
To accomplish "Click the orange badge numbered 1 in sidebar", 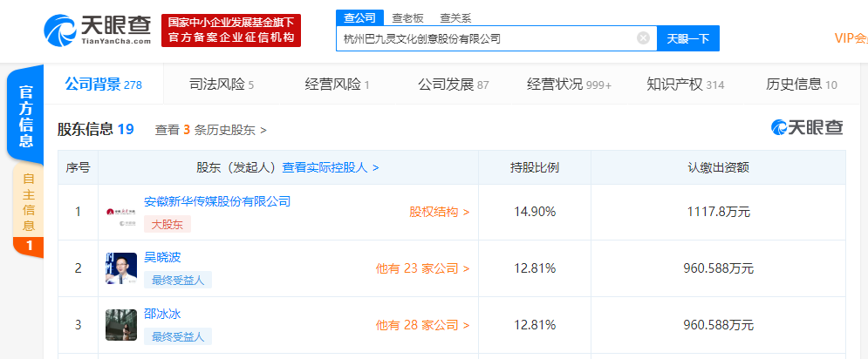I will [28, 247].
